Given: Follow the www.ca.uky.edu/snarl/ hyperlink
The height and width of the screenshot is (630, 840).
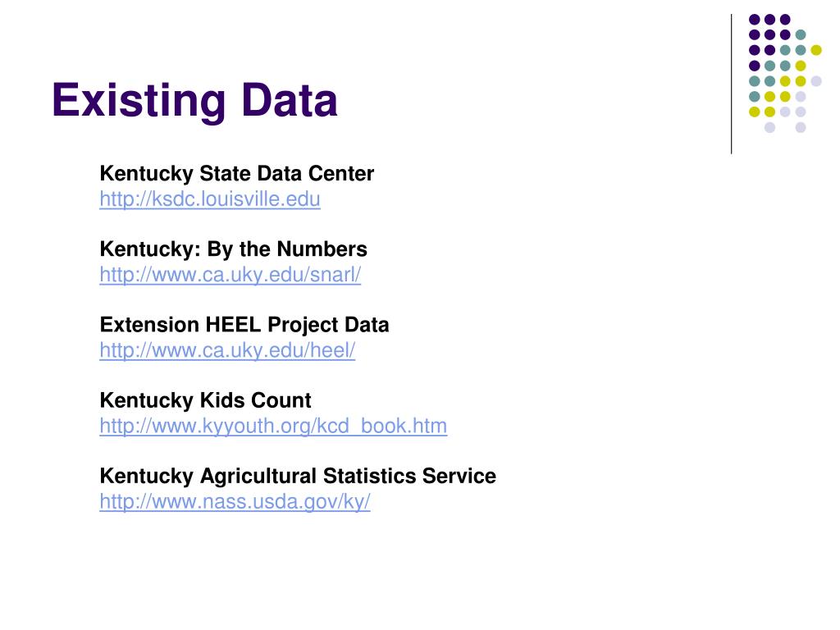Looking at the screenshot, I should point(231,275).
